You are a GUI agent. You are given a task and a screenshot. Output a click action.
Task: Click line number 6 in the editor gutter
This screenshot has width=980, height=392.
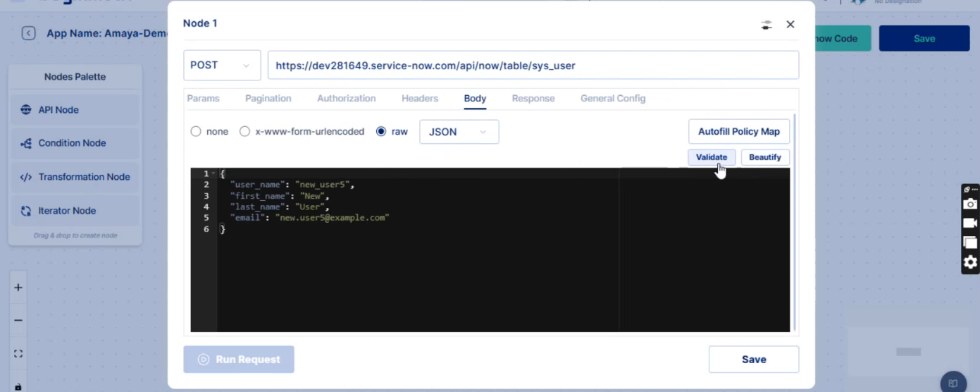[206, 229]
